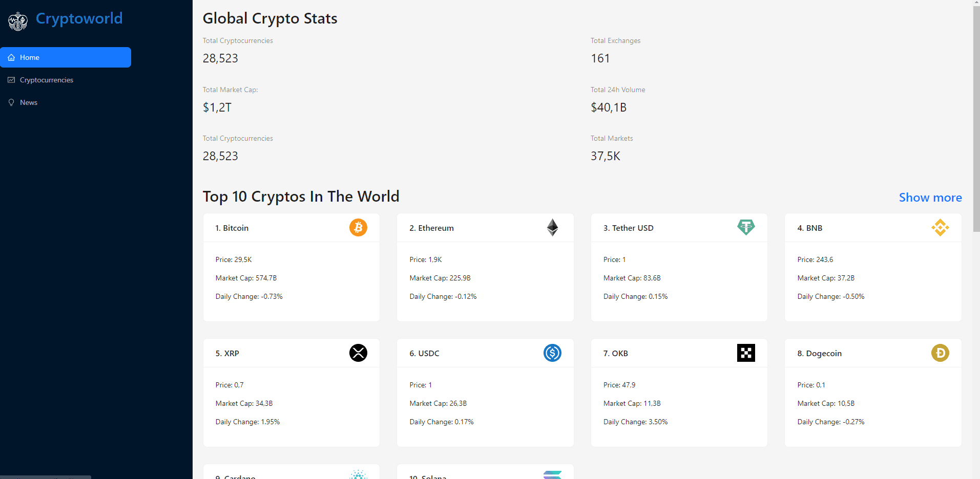Click the Tether USD icon
This screenshot has width=980, height=479.
pos(745,227)
